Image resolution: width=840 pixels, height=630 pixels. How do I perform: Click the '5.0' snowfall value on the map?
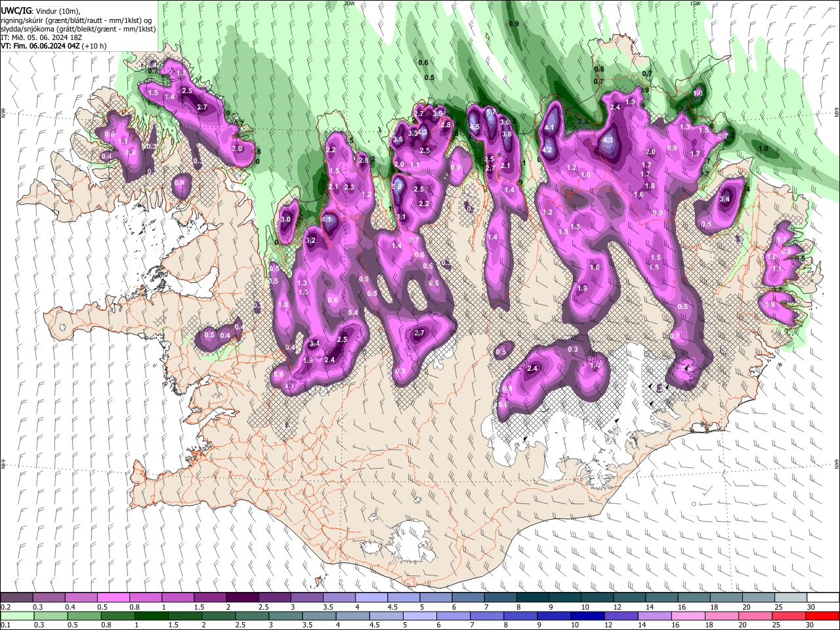point(397,186)
